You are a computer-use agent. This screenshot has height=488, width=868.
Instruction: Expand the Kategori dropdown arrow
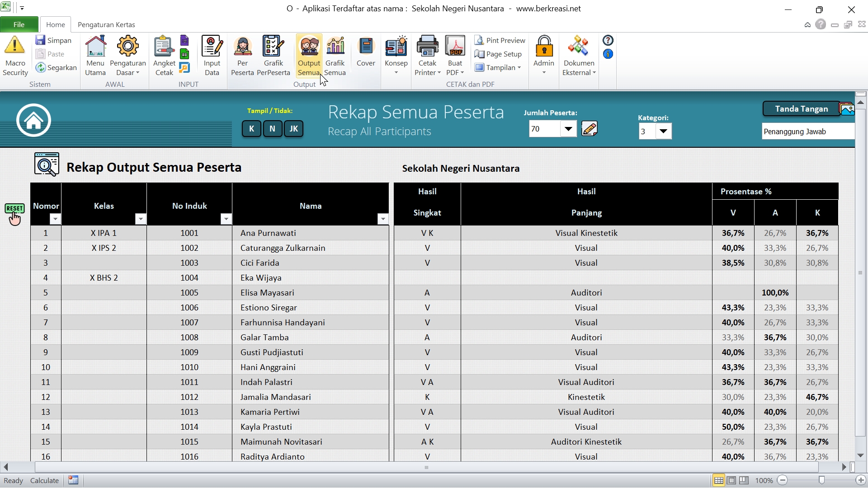[x=663, y=131]
